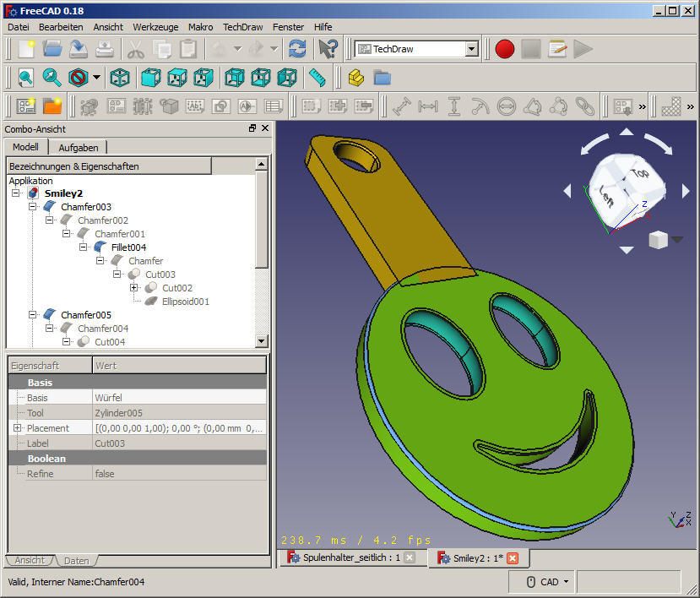Close the Smiley2 document tab
The height and width of the screenshot is (598, 700).
(x=513, y=557)
